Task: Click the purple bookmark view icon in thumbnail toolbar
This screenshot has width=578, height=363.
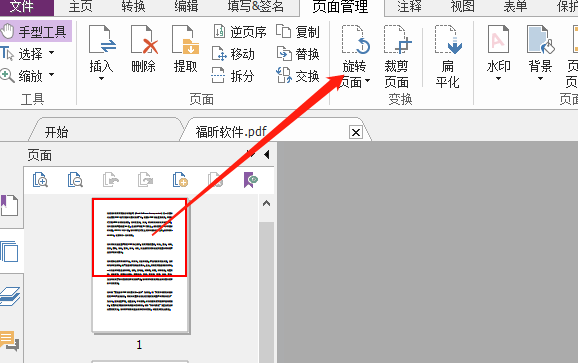Action: point(251,180)
